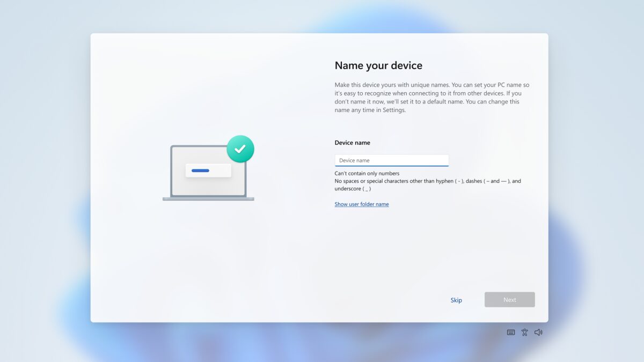Click the "Can't contain only numbers" text
The image size is (644, 362).
367,174
